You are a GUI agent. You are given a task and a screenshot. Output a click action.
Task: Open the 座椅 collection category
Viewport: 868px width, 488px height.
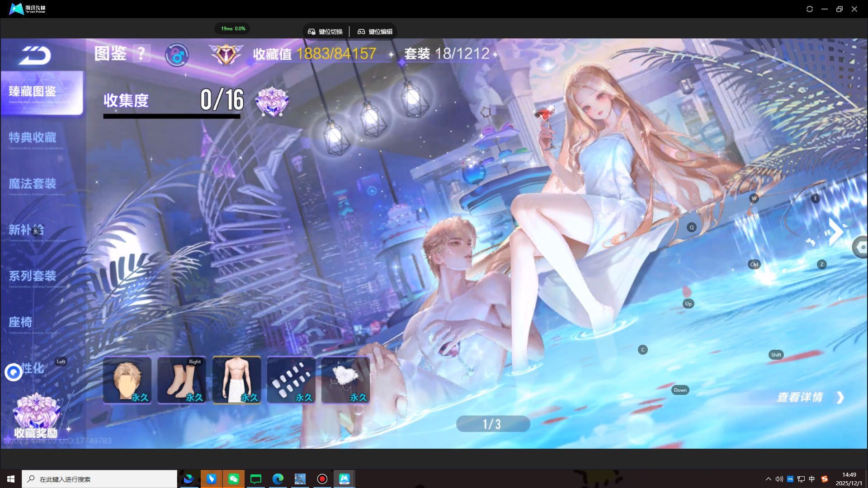pyautogui.click(x=21, y=322)
